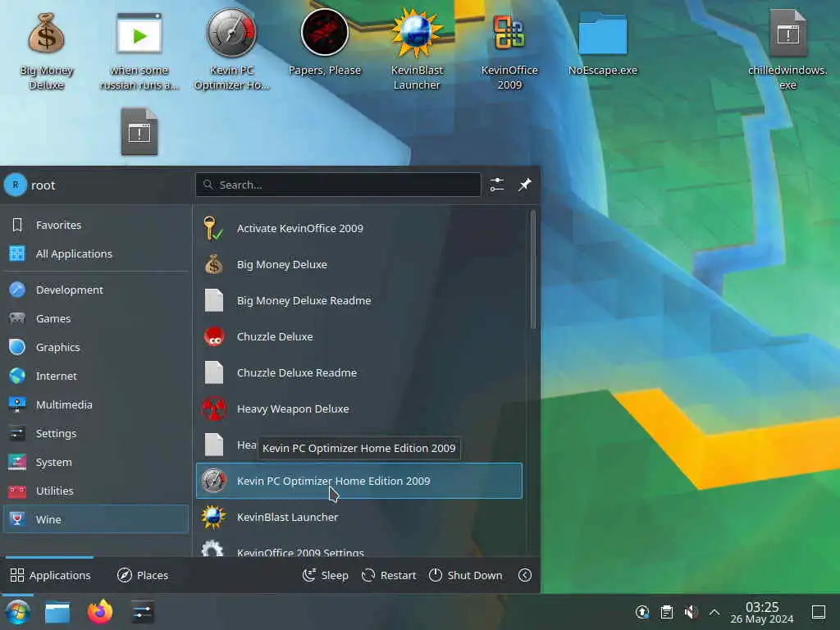
Task: Click the updates tray icon
Action: click(641, 612)
